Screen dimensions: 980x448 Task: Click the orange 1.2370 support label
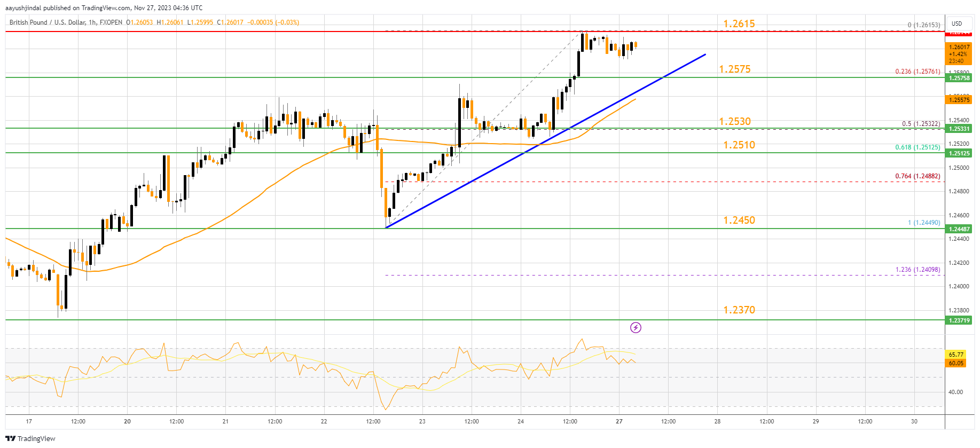[x=739, y=310]
